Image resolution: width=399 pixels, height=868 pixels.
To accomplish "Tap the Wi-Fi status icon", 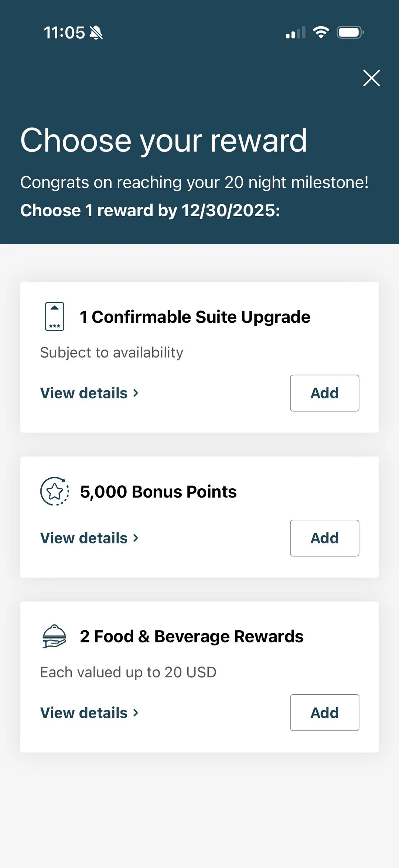I will (x=321, y=33).
